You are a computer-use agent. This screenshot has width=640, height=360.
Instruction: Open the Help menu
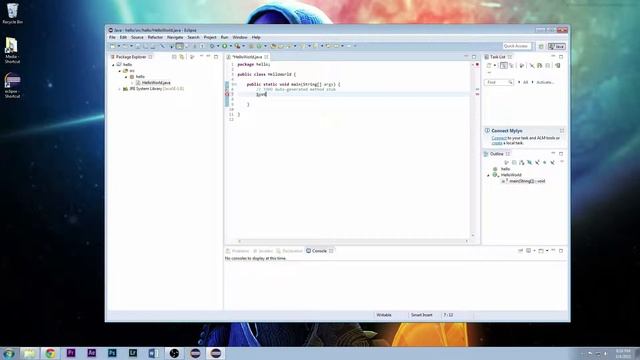pos(256,37)
